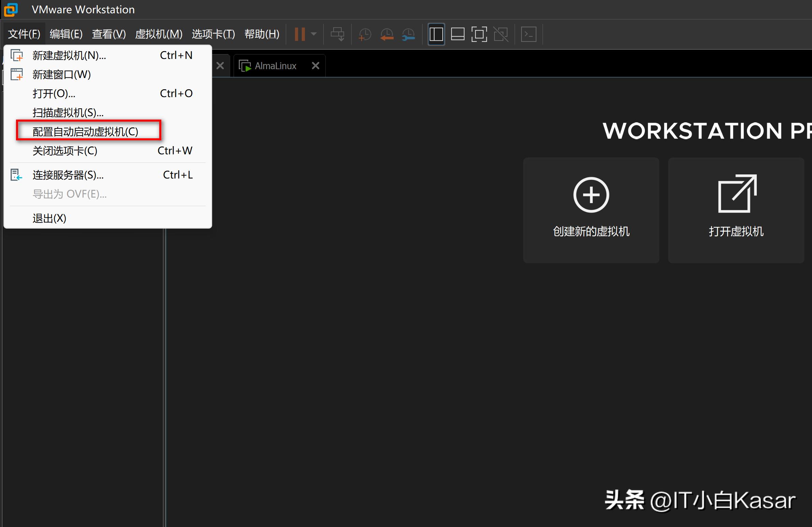Revert the VM to its snapshot
Viewport: 812px width, 527px height.
pos(386,34)
